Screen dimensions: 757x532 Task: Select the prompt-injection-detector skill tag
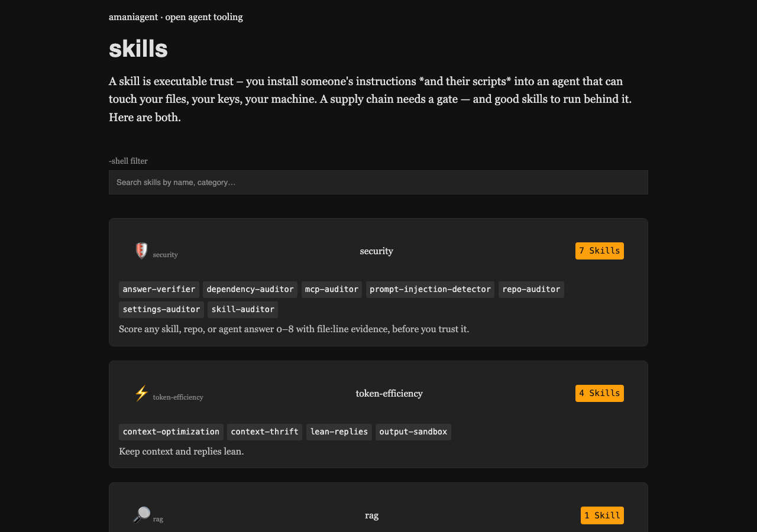[430, 290]
